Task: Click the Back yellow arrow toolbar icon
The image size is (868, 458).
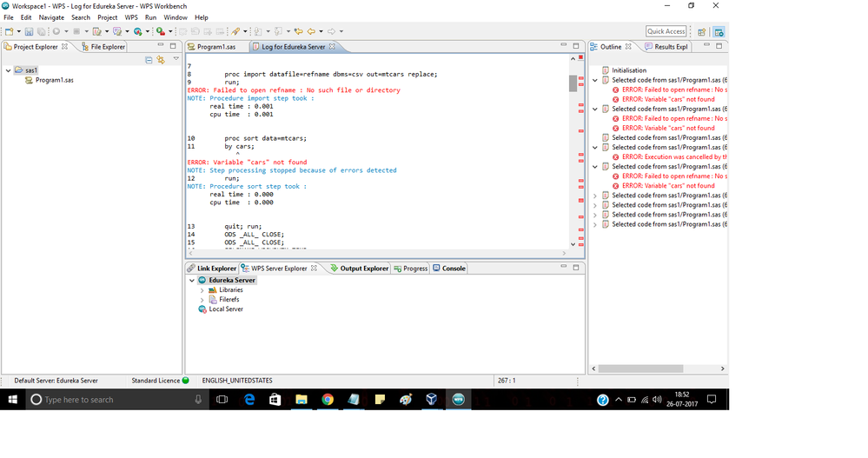Action: click(x=311, y=31)
